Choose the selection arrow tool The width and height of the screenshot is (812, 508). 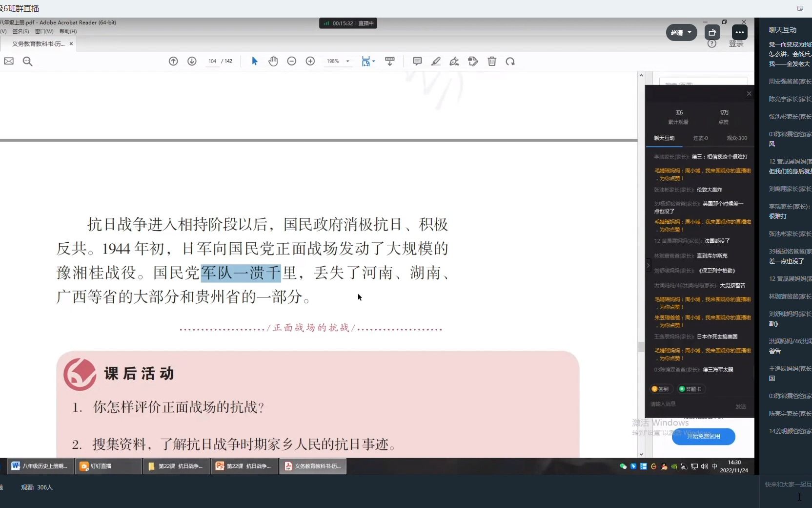click(254, 61)
